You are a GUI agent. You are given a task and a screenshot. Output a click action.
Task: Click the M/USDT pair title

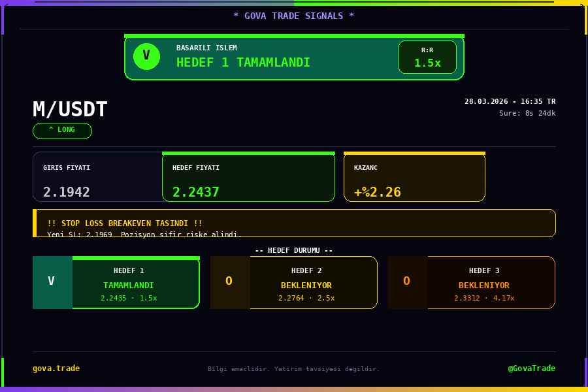pos(70,109)
